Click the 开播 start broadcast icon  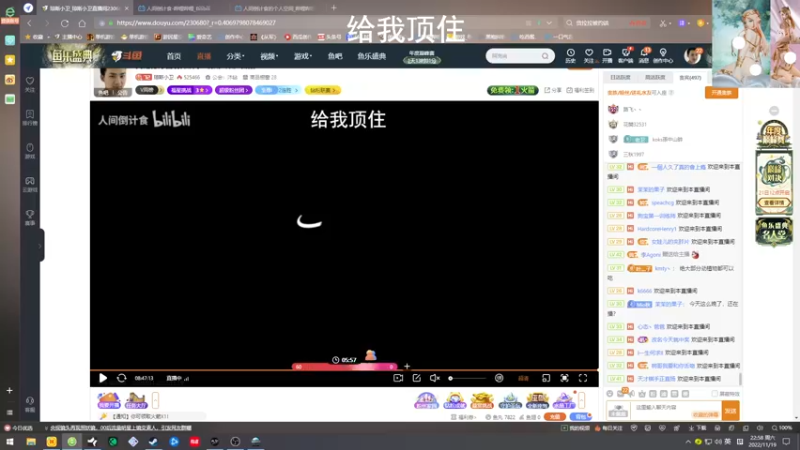pyautogui.click(x=607, y=56)
